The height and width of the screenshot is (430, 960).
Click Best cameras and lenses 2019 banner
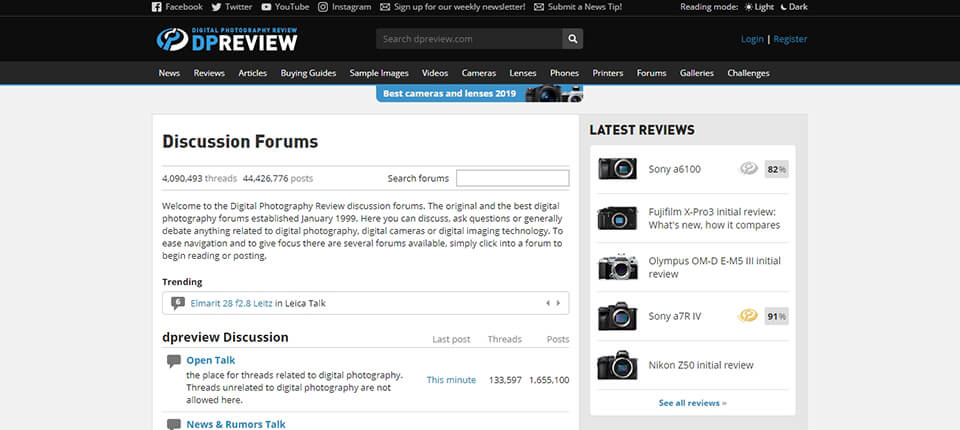pos(479,94)
